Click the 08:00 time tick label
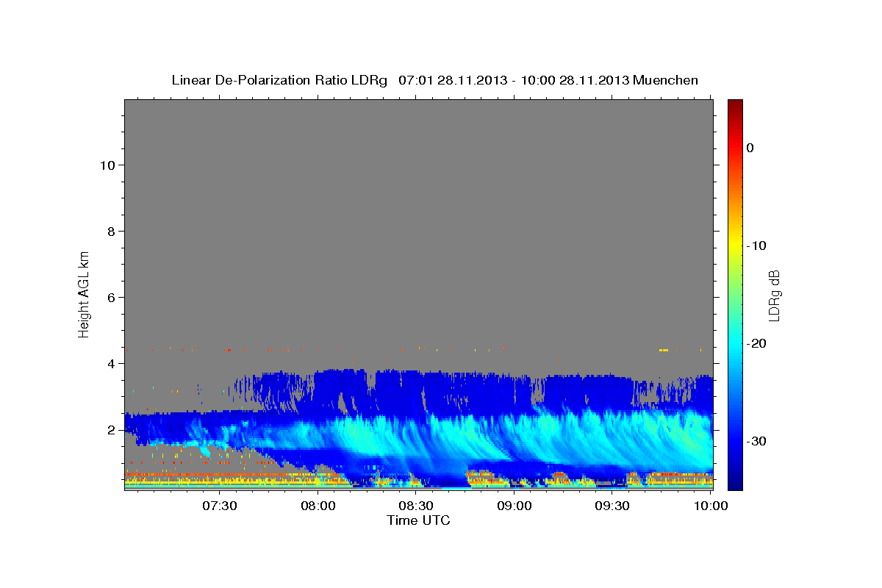 (x=318, y=506)
